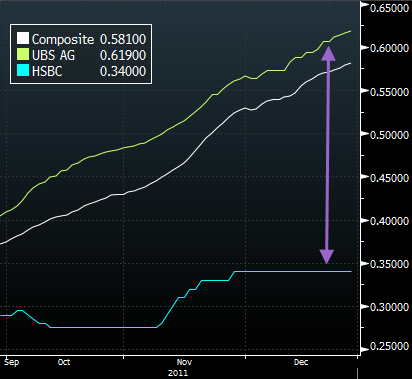Click the Nov x-axis label
Screen dimensions: 412x379
click(184, 362)
